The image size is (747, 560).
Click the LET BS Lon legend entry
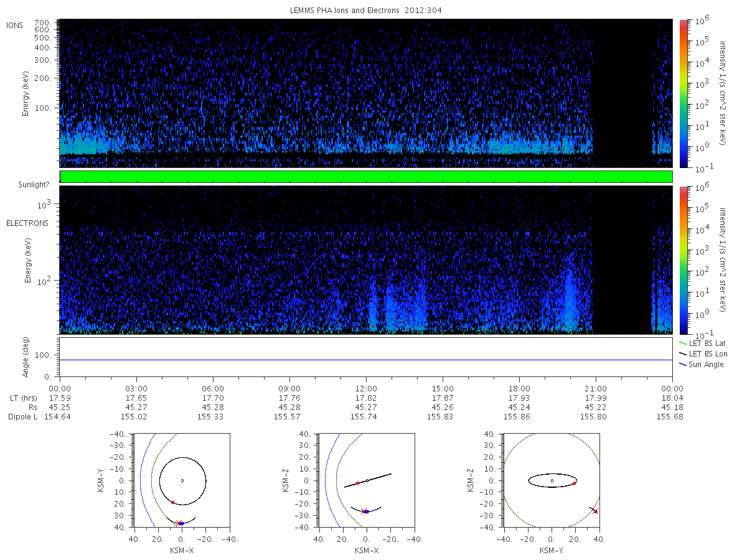click(702, 353)
